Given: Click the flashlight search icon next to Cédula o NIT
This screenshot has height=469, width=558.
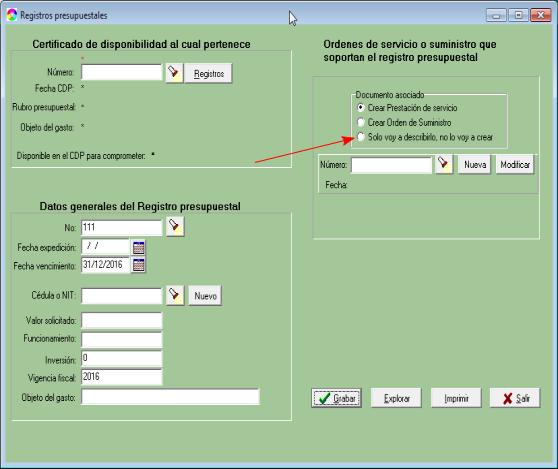Looking at the screenshot, I should click(175, 295).
